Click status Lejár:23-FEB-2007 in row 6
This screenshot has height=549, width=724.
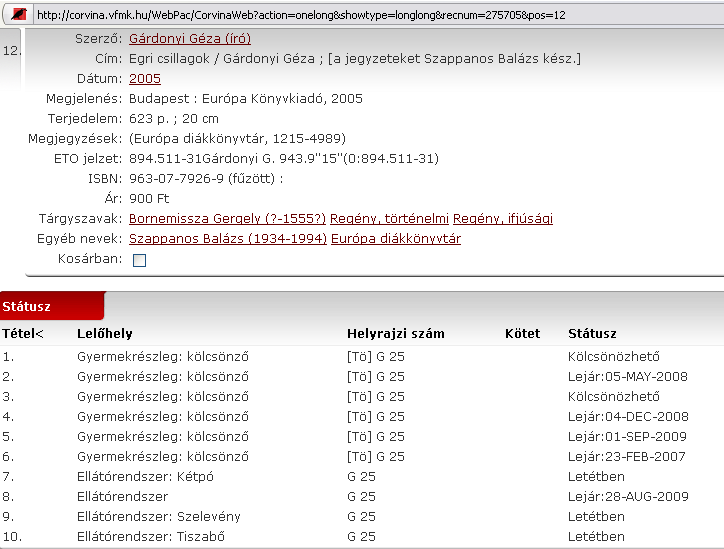click(627, 457)
